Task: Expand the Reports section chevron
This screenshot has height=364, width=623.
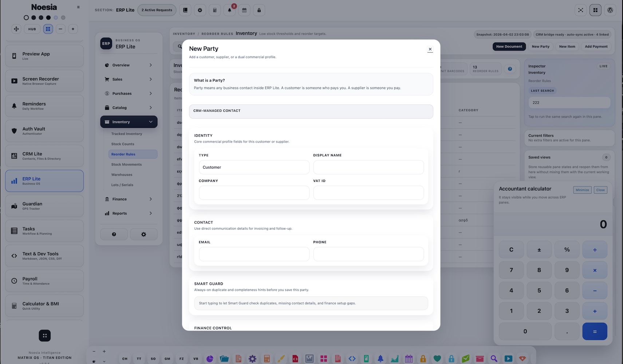Action: (151, 213)
